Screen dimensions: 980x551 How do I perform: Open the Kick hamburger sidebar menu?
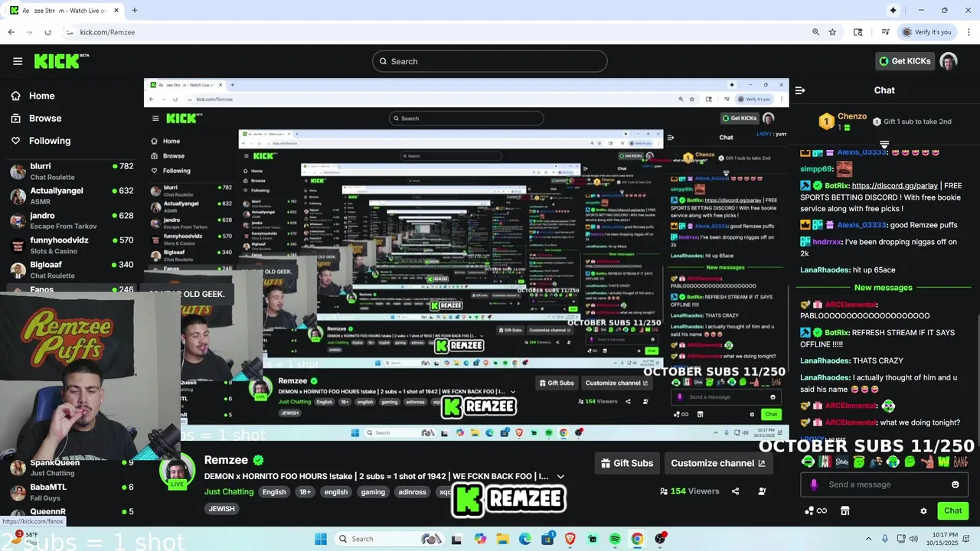pyautogui.click(x=18, y=61)
